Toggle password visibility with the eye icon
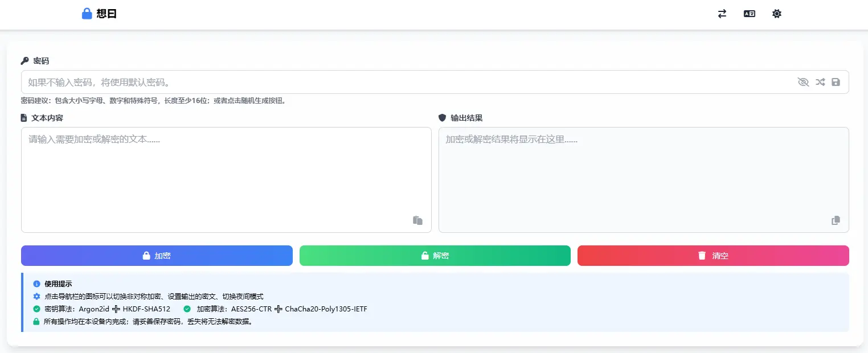 pyautogui.click(x=803, y=82)
